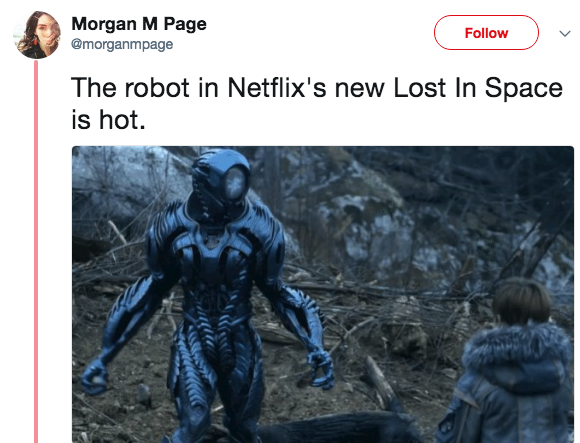
Task: Click the boy's brown hair in image
Action: click(x=522, y=300)
